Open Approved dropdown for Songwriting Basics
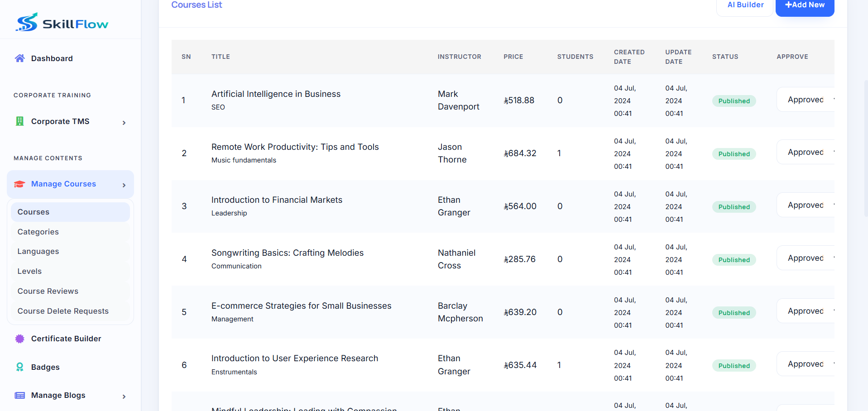Screen dimensions: 868x411 coord(806,258)
